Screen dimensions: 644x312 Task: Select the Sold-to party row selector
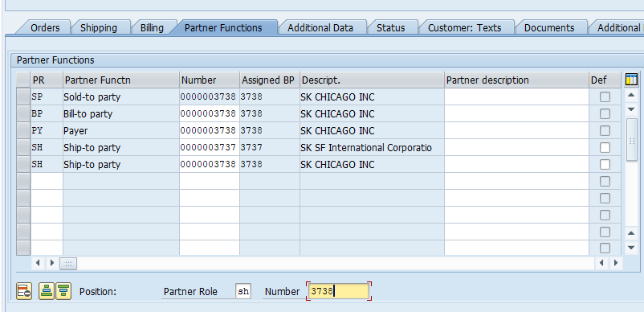(23, 97)
